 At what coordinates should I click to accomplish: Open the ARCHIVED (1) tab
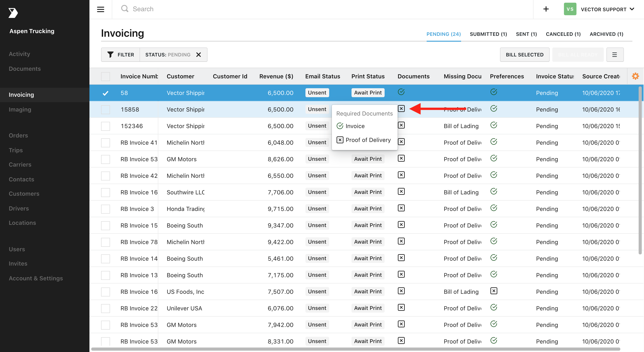click(606, 34)
